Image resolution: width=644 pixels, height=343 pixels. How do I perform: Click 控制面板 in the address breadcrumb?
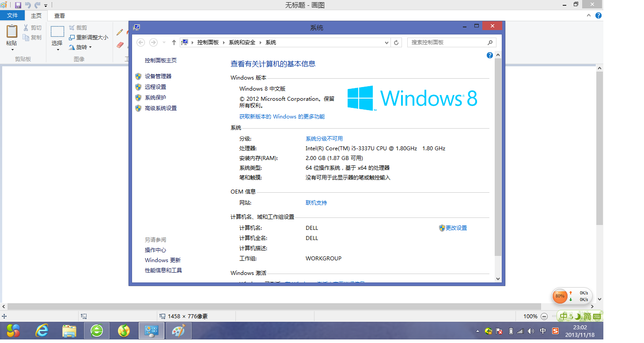(208, 42)
